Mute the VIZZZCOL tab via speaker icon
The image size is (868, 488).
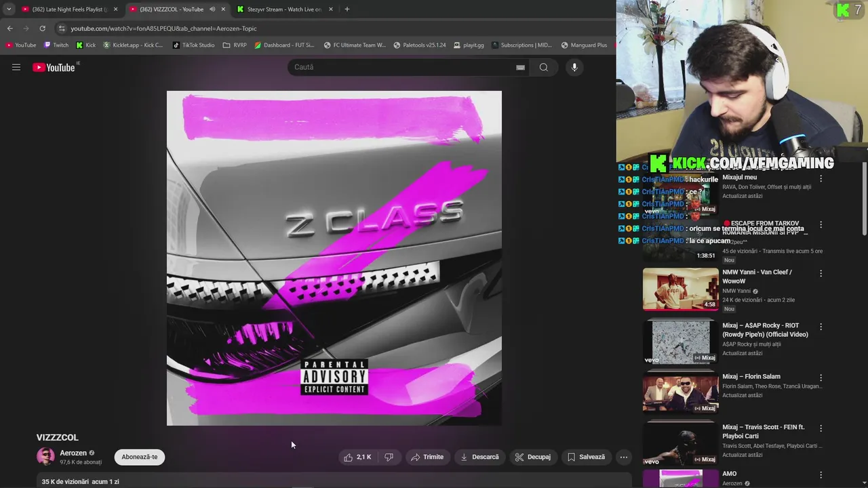tap(212, 9)
